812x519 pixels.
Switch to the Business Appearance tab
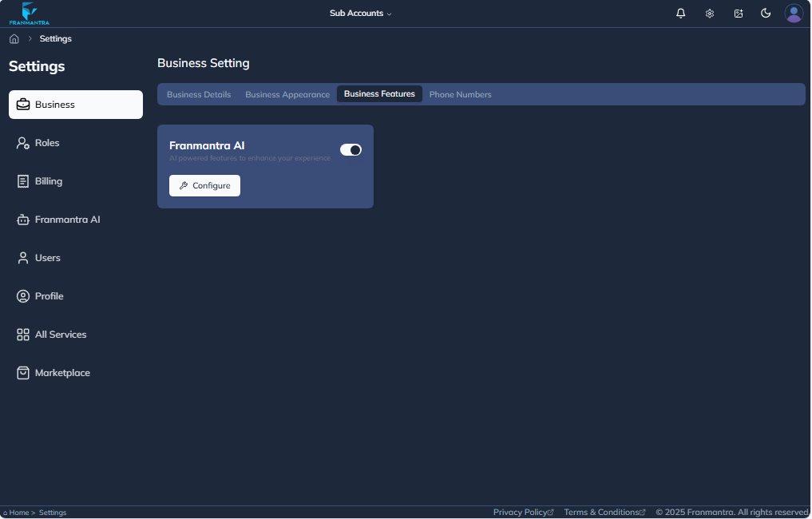[287, 93]
